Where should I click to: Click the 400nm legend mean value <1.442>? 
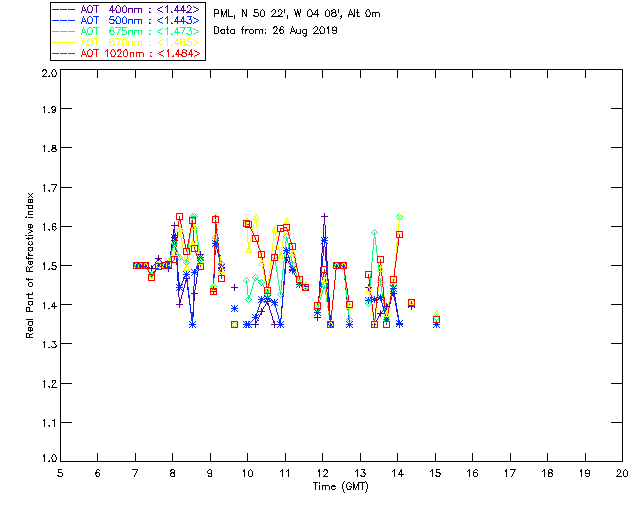coord(178,9)
